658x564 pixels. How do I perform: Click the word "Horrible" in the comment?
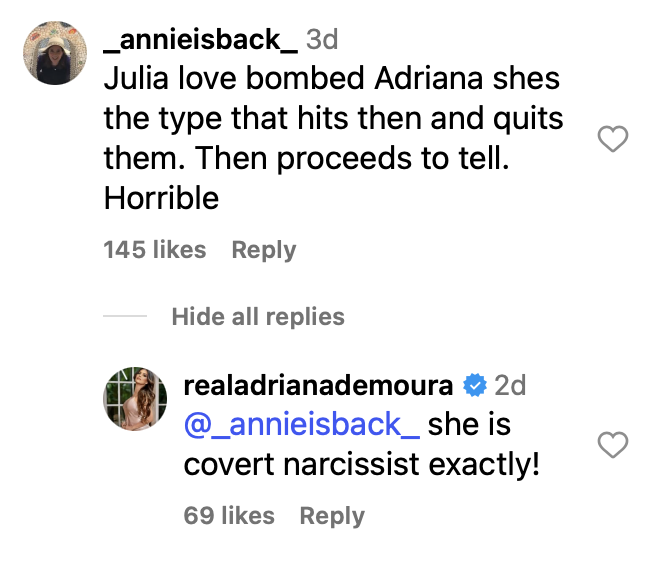[161, 198]
